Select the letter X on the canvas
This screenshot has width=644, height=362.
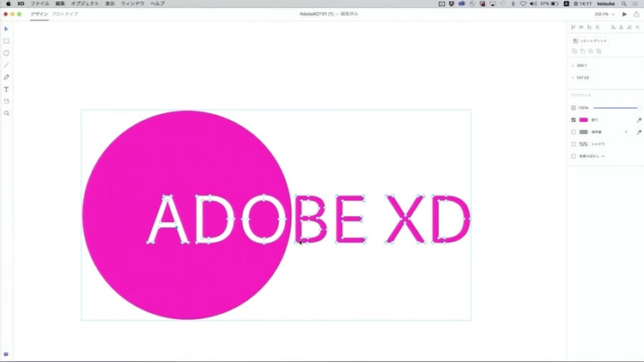point(405,220)
